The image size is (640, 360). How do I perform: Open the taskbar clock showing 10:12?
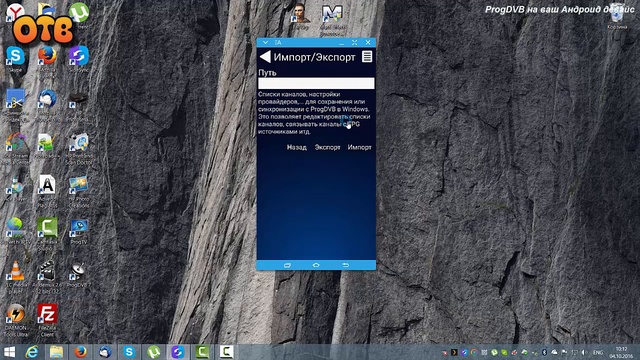click(621, 352)
